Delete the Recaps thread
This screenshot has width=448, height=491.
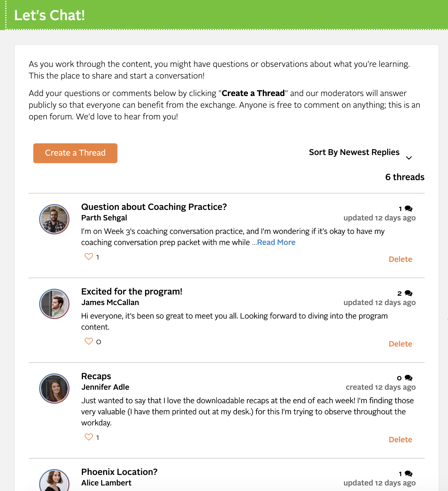[x=400, y=440]
